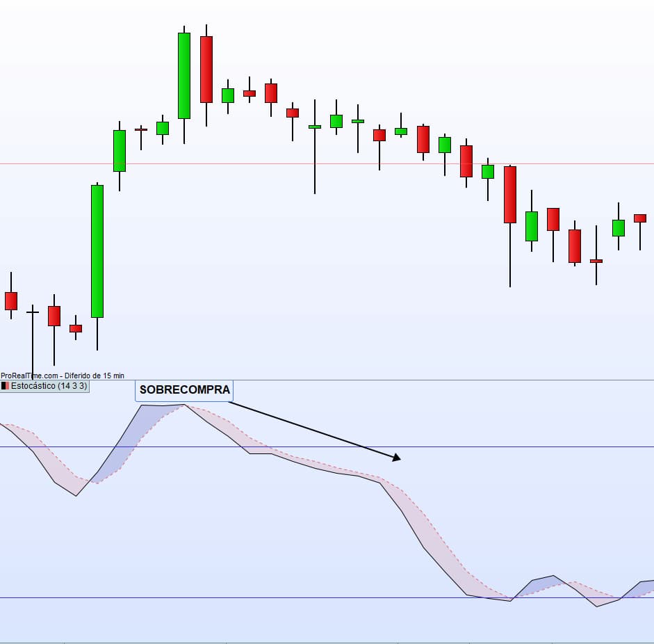The width and height of the screenshot is (654, 644).
Task: Select the small red candle before the breakout
Action: [76, 328]
